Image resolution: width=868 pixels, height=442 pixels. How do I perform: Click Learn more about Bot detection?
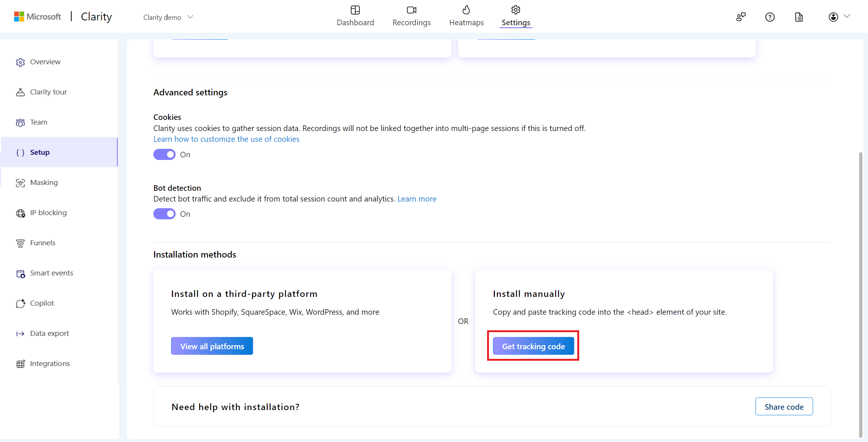click(417, 199)
